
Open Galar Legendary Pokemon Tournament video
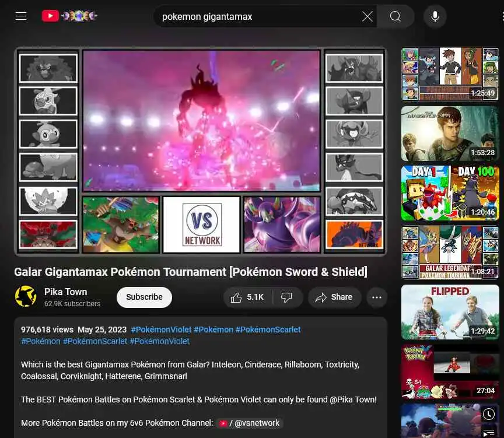(x=450, y=253)
